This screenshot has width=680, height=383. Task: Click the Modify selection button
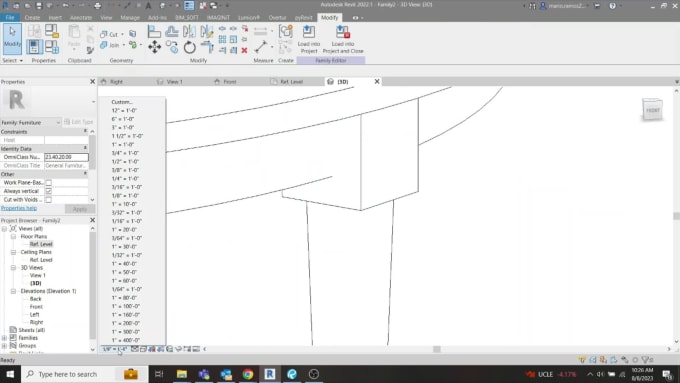tap(12, 39)
